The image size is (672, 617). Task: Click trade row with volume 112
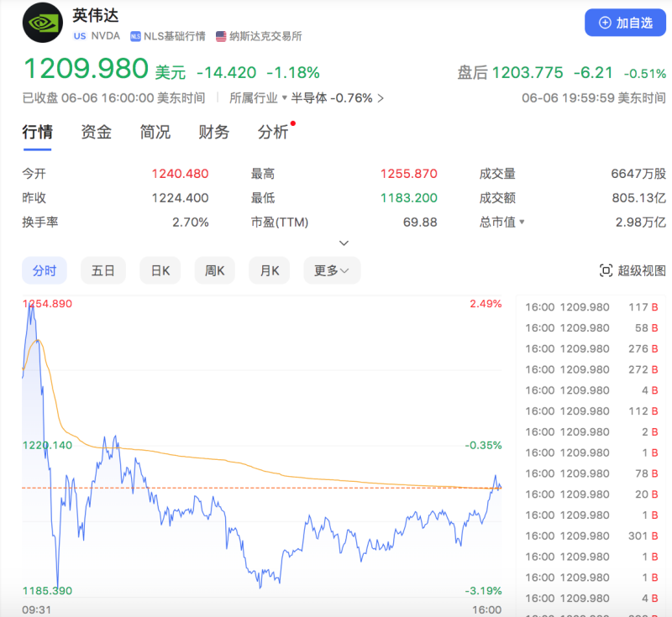591,411
